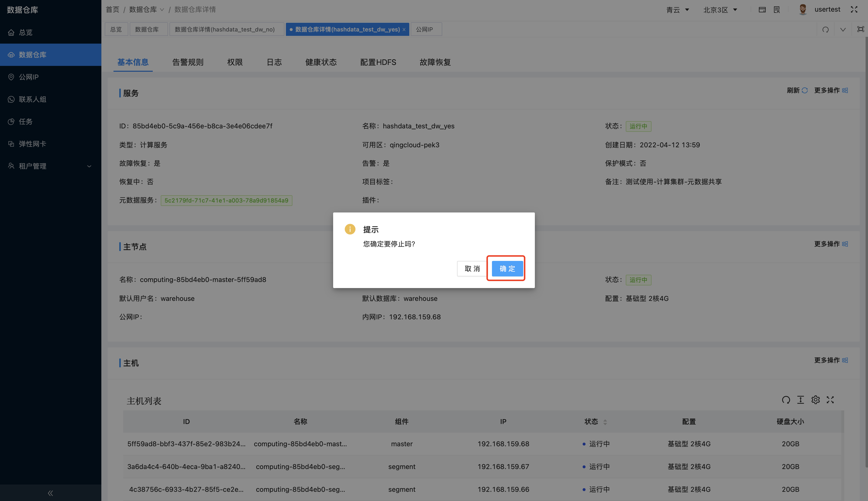Click the 刷新 refresh icon in 服务 panel
868x501 pixels.
805,90
